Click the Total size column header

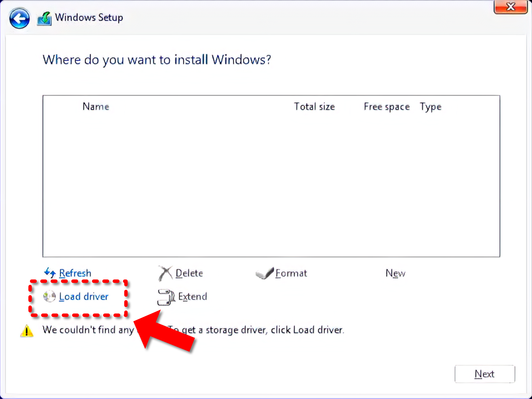point(314,107)
